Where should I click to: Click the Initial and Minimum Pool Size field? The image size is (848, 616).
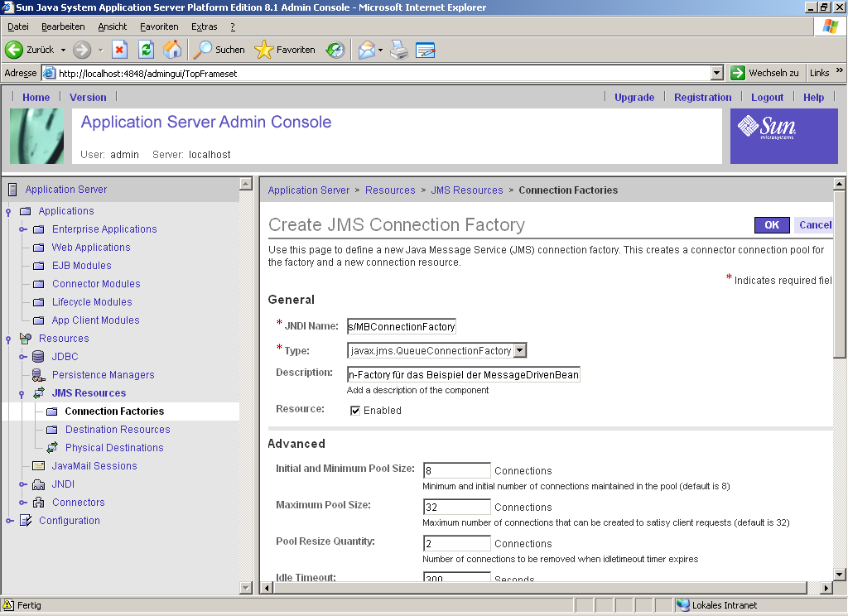(x=457, y=470)
